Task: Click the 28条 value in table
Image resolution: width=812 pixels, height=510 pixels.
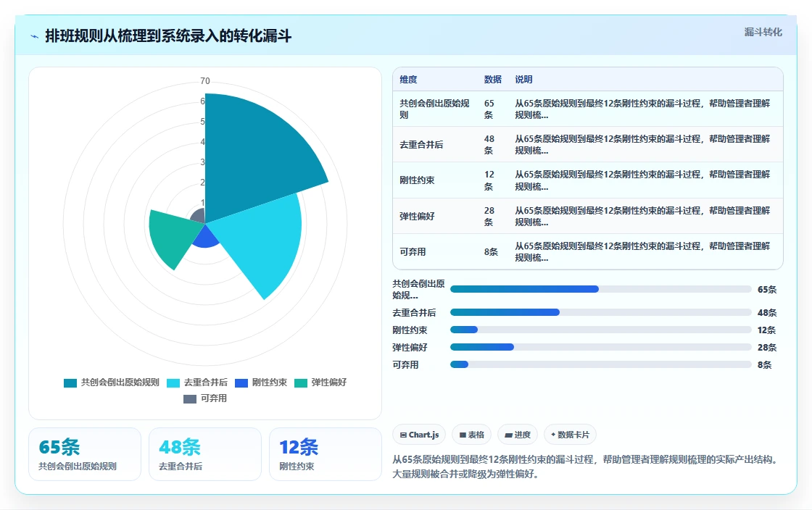Action: (x=489, y=216)
